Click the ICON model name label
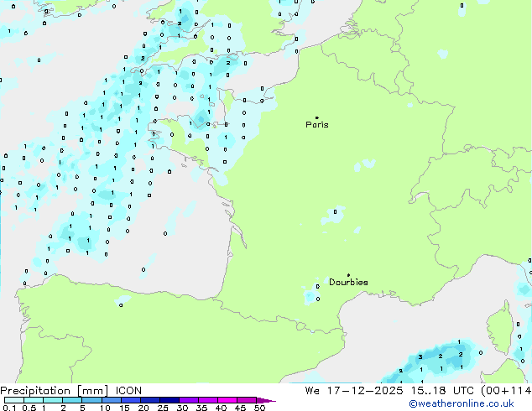The height and width of the screenshot is (411, 532). [128, 391]
